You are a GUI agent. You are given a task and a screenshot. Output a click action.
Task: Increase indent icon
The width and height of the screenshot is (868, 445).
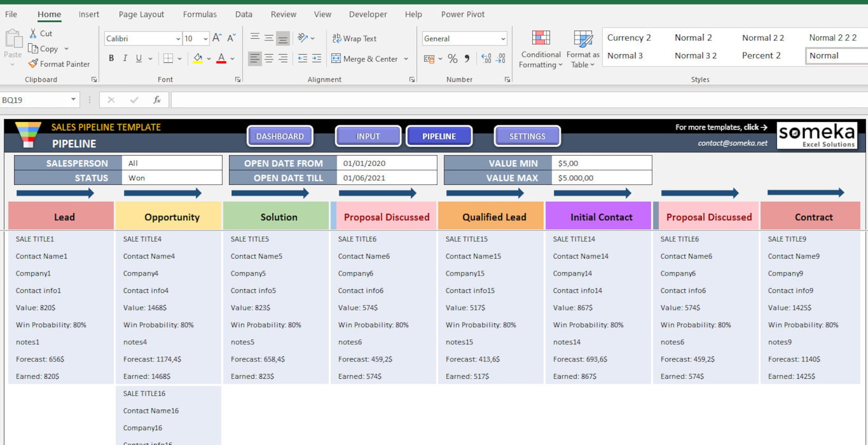(316, 58)
